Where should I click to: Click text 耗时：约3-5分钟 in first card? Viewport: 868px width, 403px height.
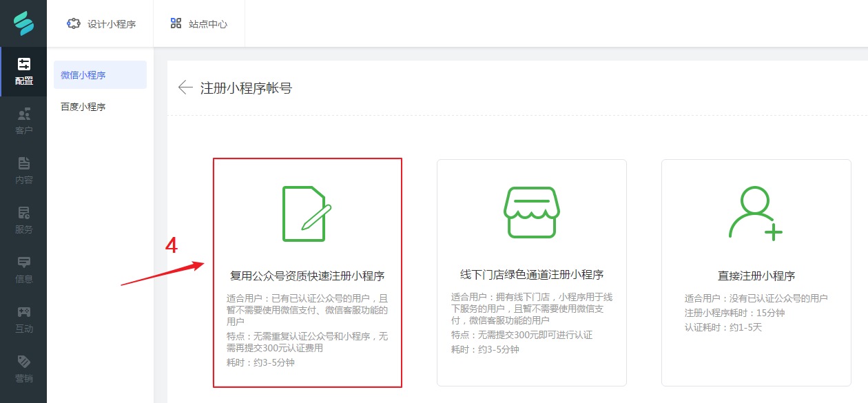260,362
